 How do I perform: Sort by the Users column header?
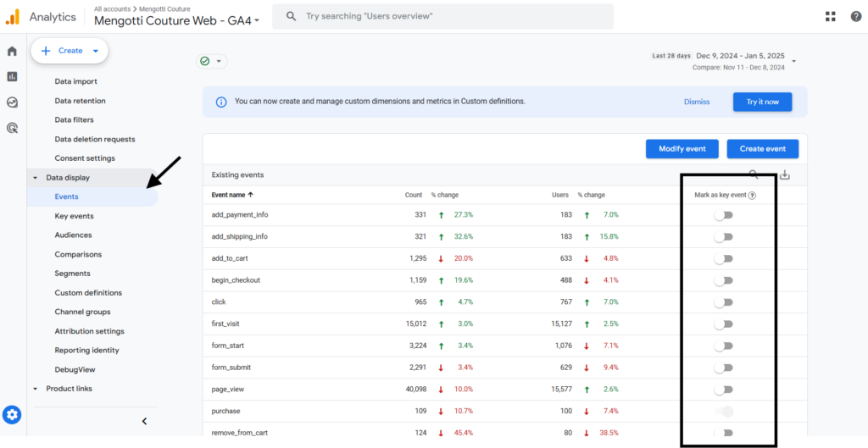coord(561,195)
